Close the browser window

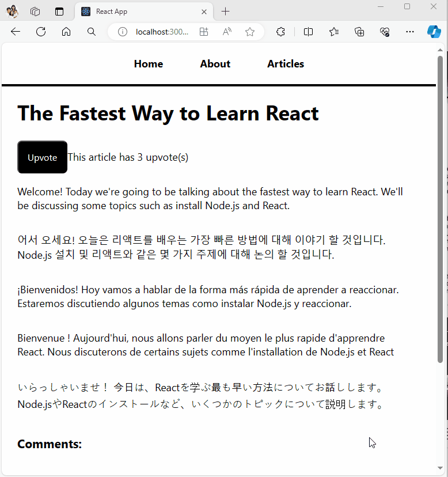[434, 7]
